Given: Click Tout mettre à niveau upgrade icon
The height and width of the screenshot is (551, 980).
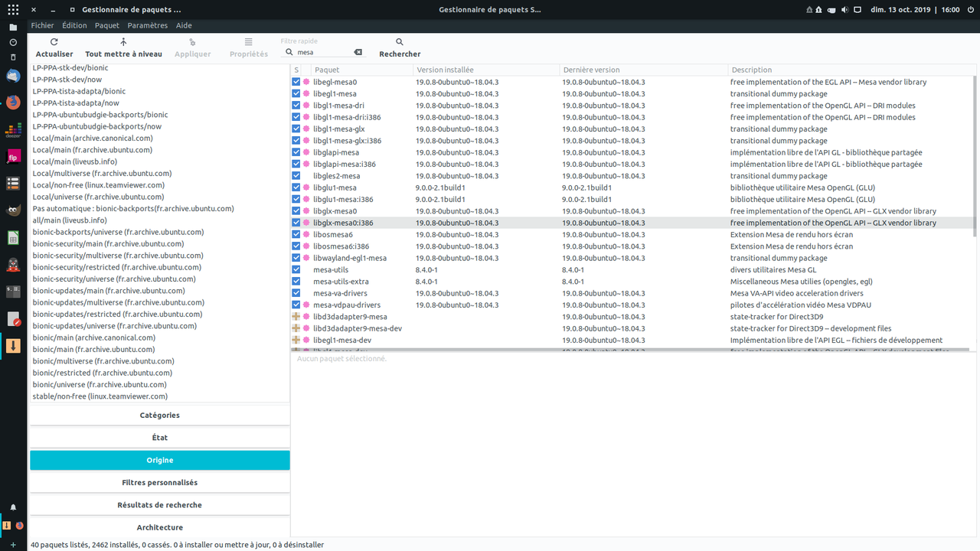Looking at the screenshot, I should tap(123, 42).
